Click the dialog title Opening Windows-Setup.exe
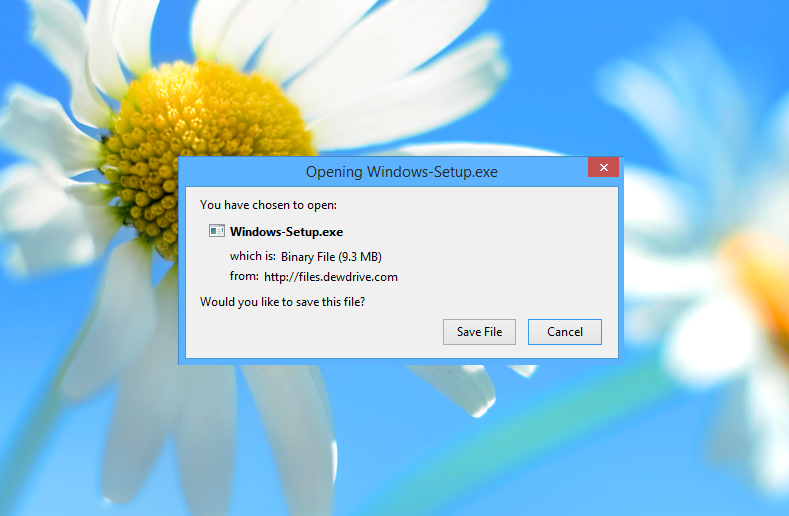789x516 pixels. (402, 172)
